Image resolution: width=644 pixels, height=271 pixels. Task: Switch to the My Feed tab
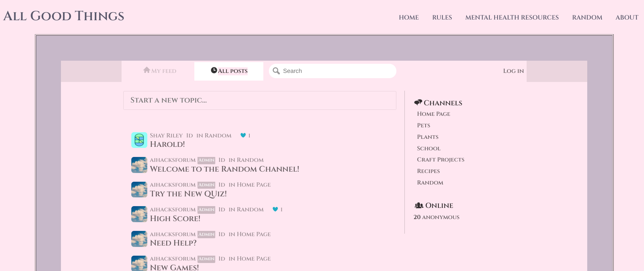pyautogui.click(x=160, y=71)
